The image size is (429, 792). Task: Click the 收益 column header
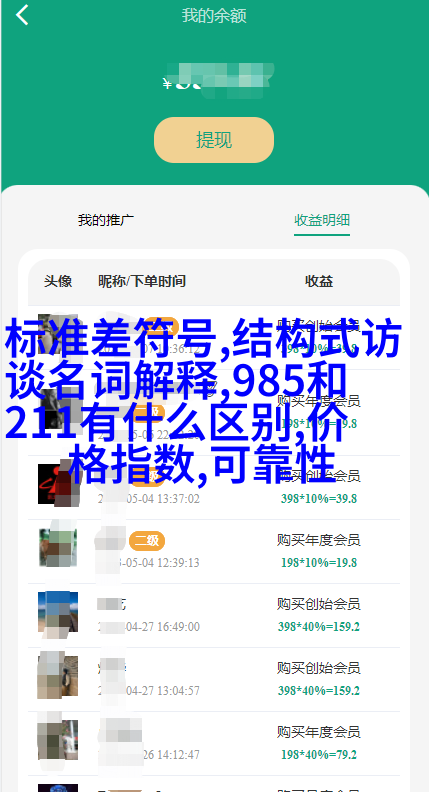pos(319,281)
